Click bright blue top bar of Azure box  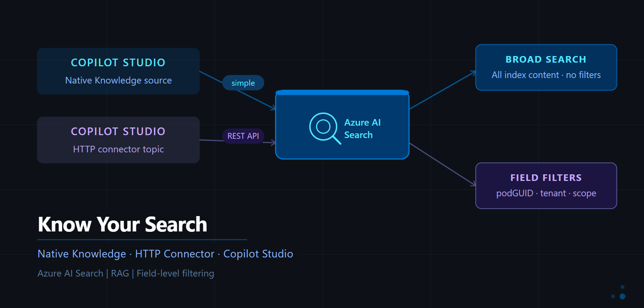342,93
